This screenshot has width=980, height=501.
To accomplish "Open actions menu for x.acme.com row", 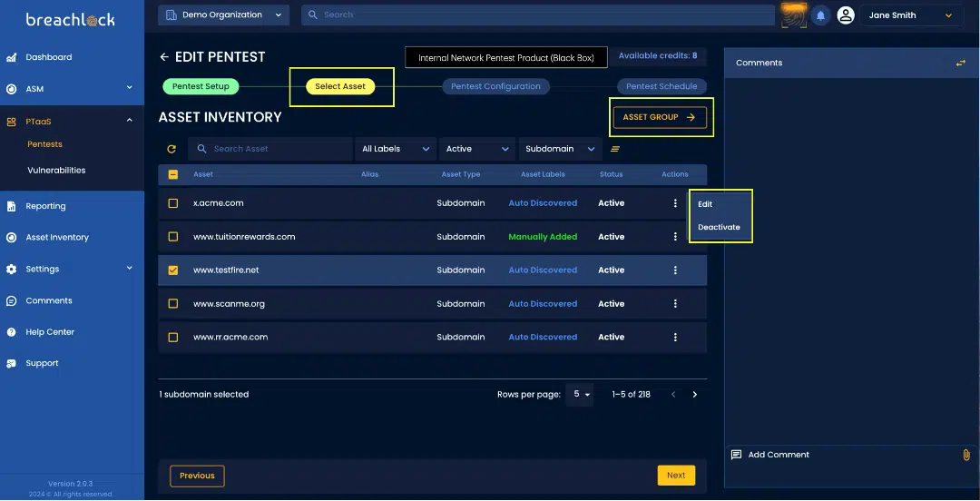I will 675,203.
